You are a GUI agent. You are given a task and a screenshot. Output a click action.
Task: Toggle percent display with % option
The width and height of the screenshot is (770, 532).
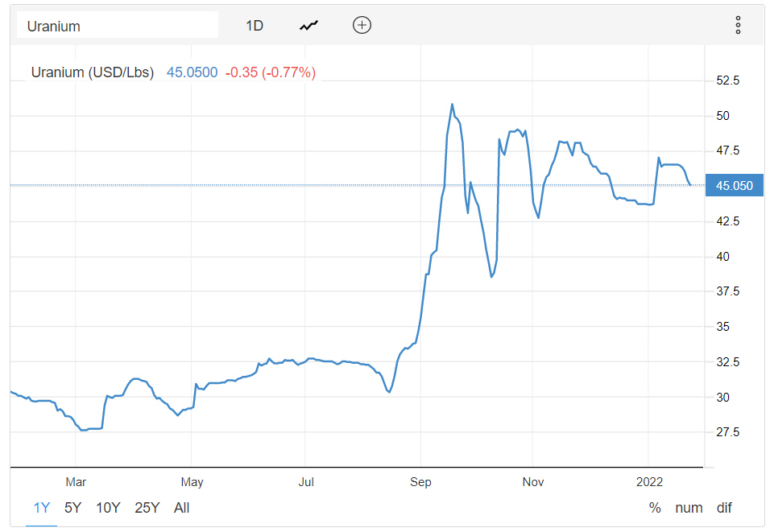[655, 508]
